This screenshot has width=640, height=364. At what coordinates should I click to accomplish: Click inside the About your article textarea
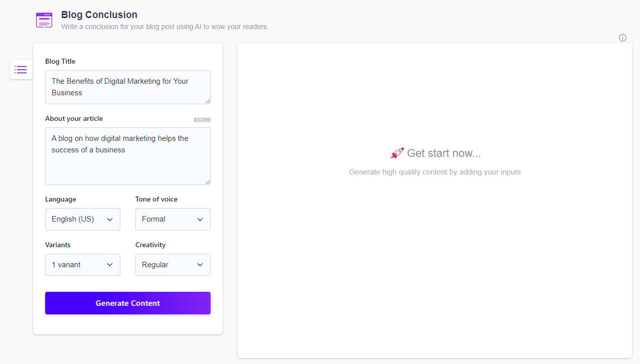[127, 155]
